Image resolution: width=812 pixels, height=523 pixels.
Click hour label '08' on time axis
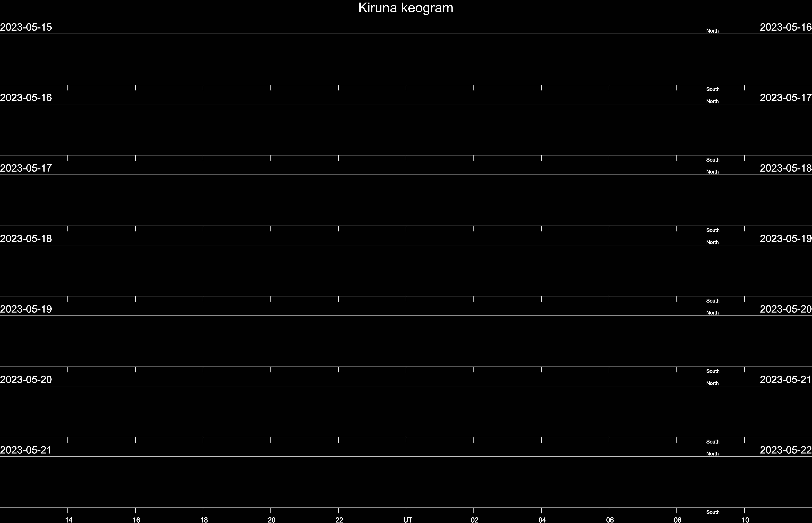coord(678,520)
